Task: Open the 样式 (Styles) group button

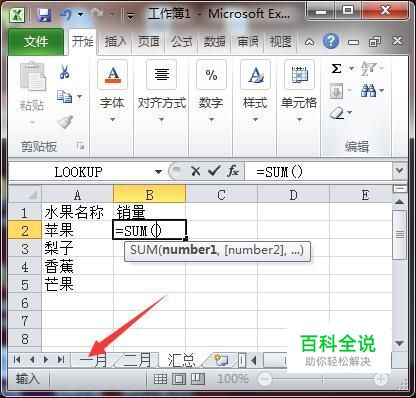Action: pyautogui.click(x=255, y=92)
